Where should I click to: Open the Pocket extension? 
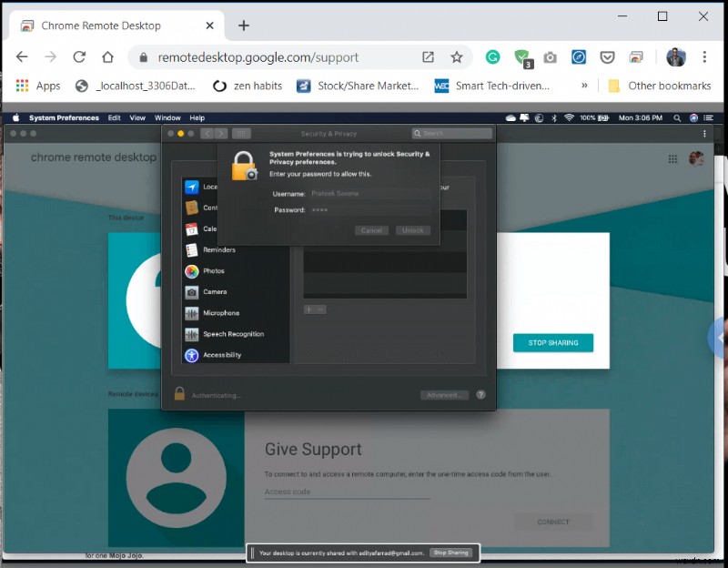click(x=607, y=56)
